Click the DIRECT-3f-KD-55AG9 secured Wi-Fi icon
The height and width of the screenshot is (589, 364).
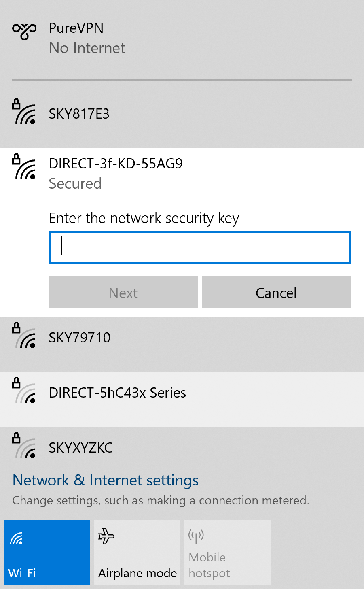(24, 167)
